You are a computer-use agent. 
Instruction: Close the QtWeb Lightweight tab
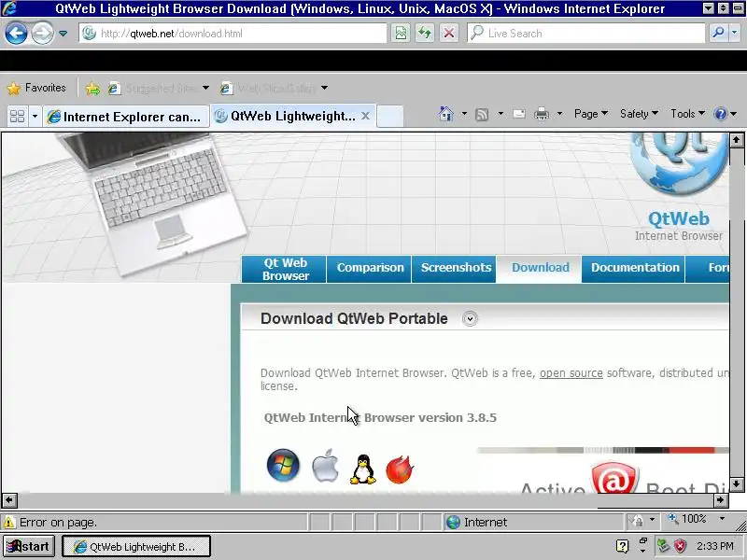click(365, 116)
